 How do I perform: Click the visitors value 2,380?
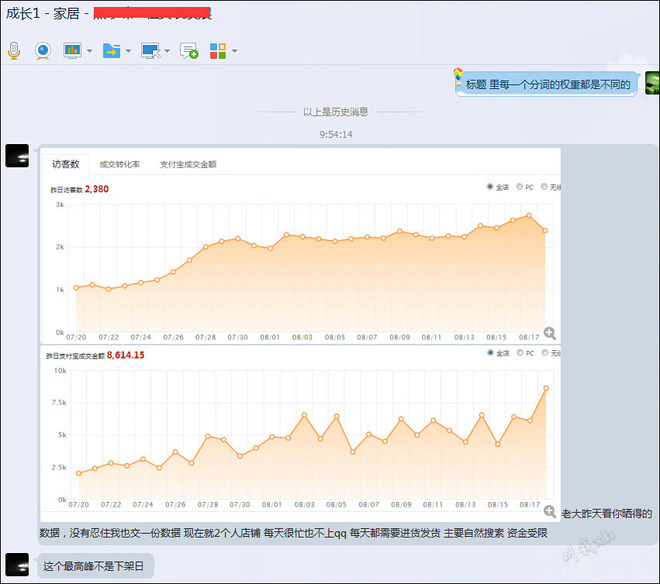pos(97,189)
